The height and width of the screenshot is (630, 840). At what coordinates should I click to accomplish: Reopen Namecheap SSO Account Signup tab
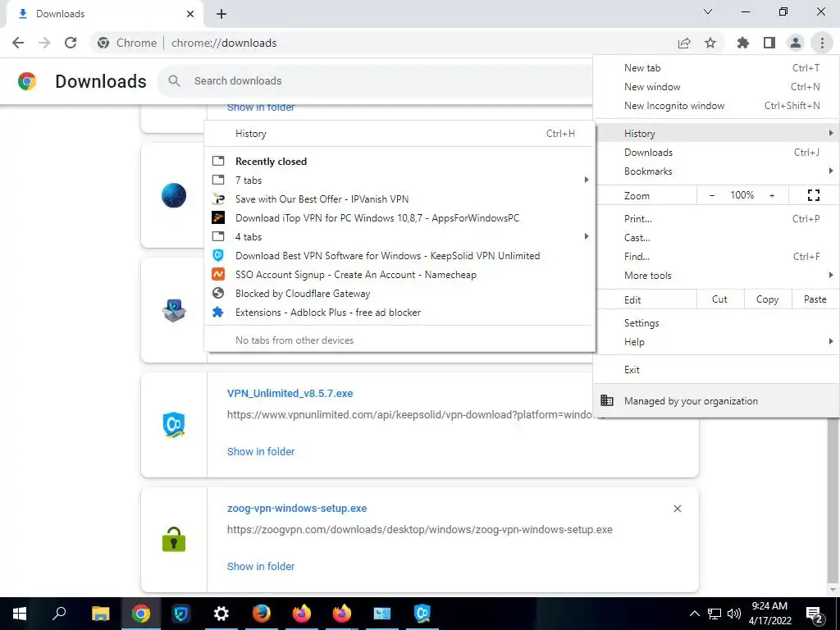400,275
